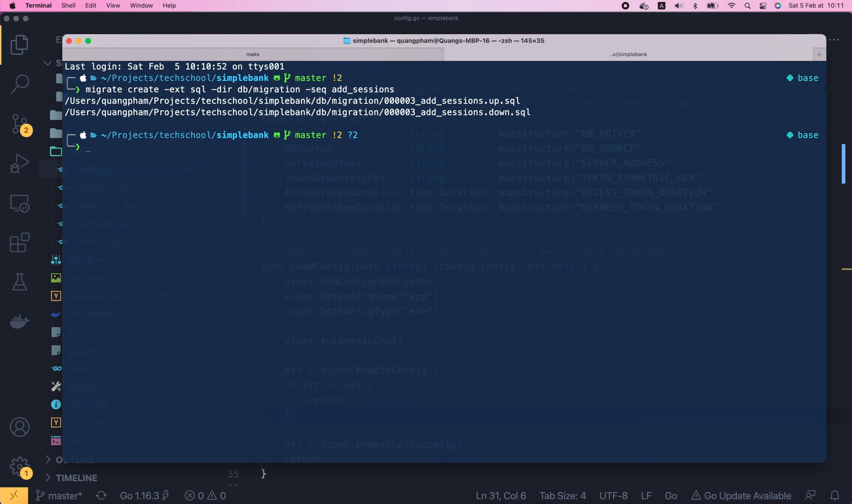Open the VS Code Explorer view

click(x=19, y=45)
